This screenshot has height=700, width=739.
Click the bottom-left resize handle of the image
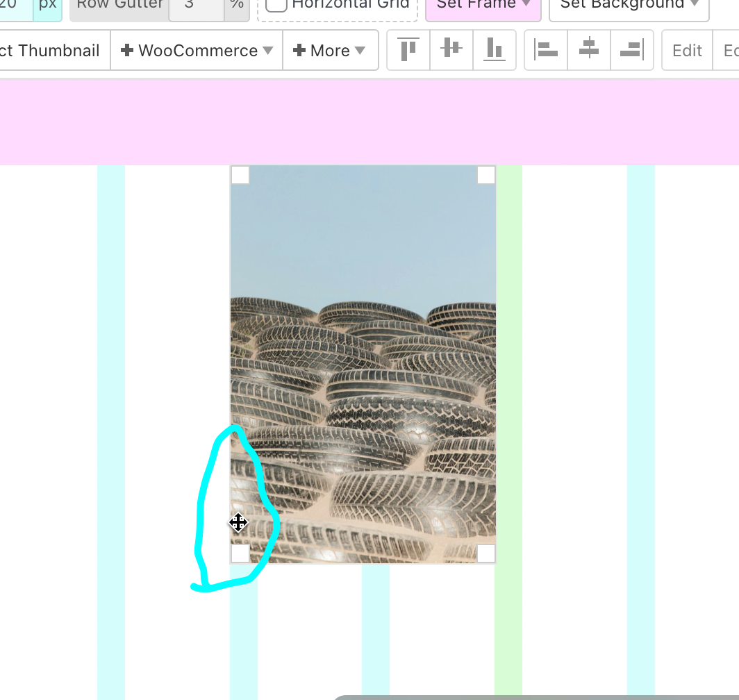(240, 553)
